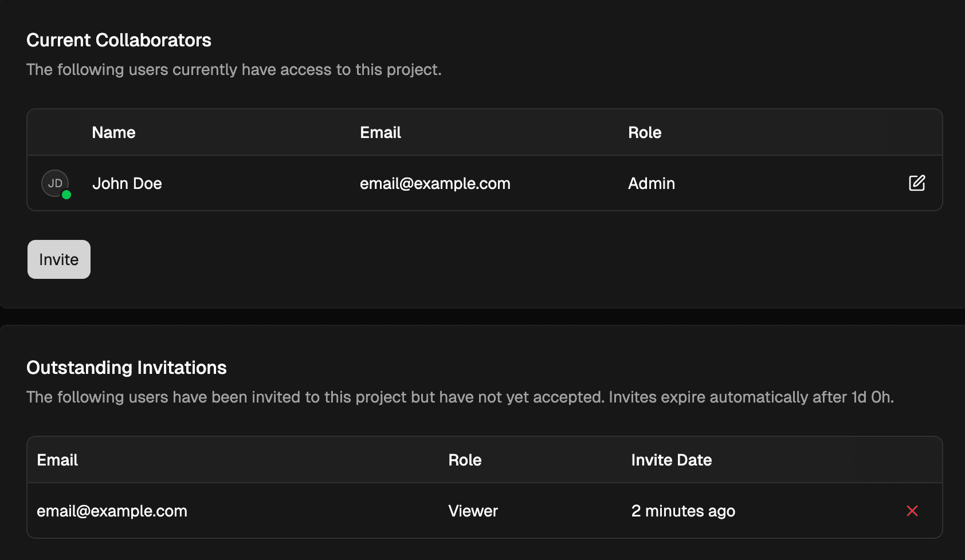Click the edit icon in the Role column row
The image size is (965, 560).
coord(916,183)
